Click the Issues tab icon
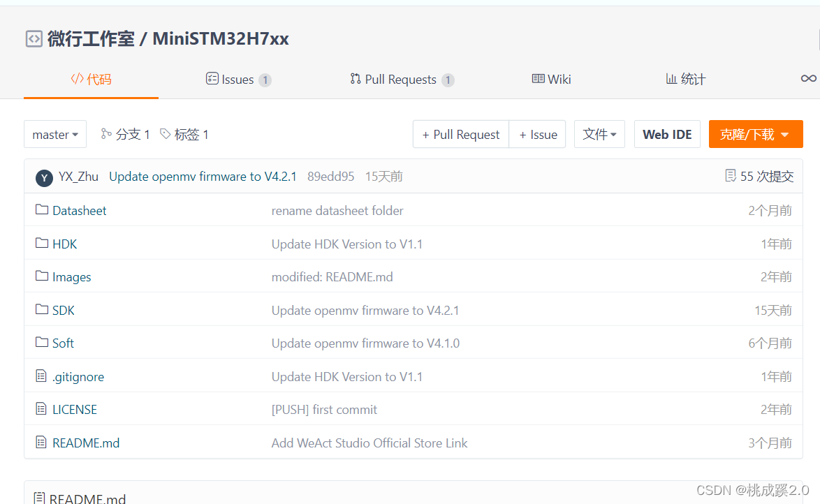820x504 pixels. click(212, 78)
